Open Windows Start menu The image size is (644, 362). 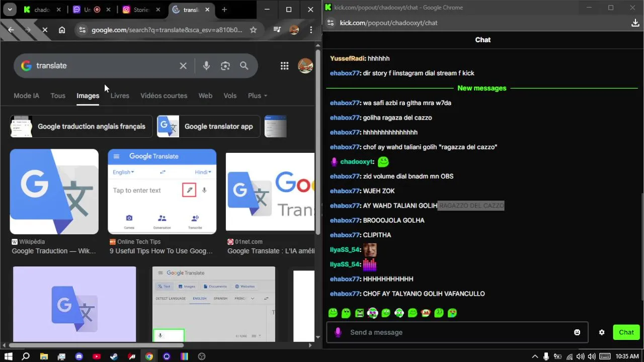8,356
